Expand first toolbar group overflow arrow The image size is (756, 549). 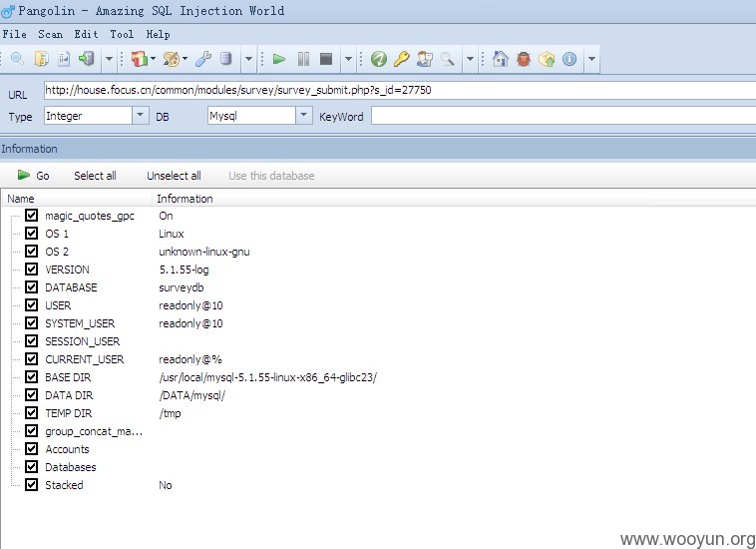109,59
